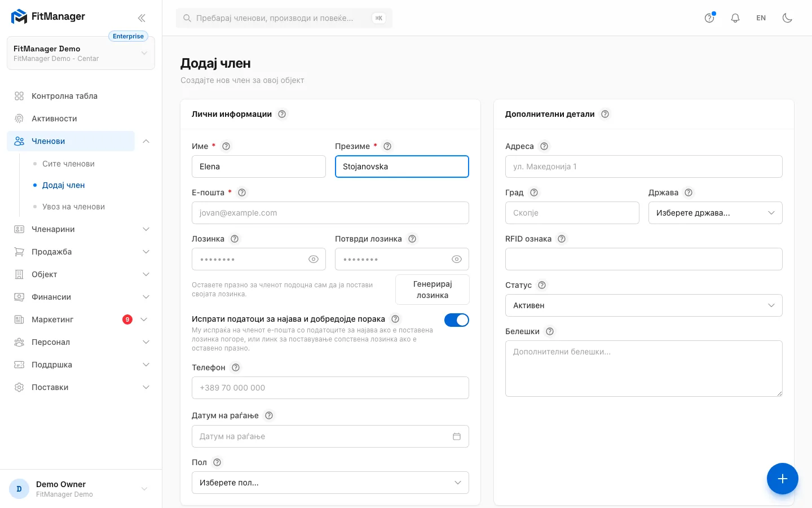This screenshot has width=812, height=508.
Task: Click into the Белешки notes textarea
Action: click(644, 369)
